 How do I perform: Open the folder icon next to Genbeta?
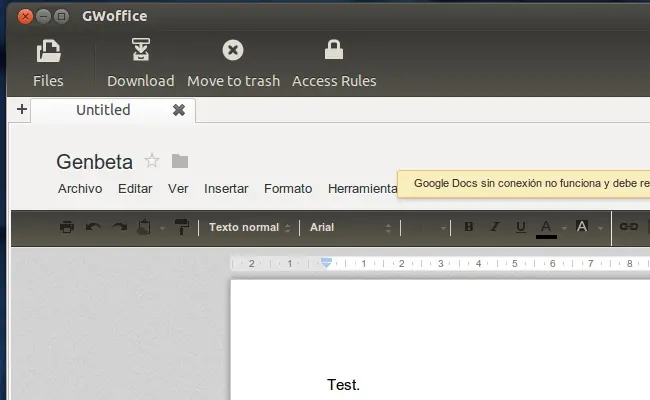[x=180, y=161]
